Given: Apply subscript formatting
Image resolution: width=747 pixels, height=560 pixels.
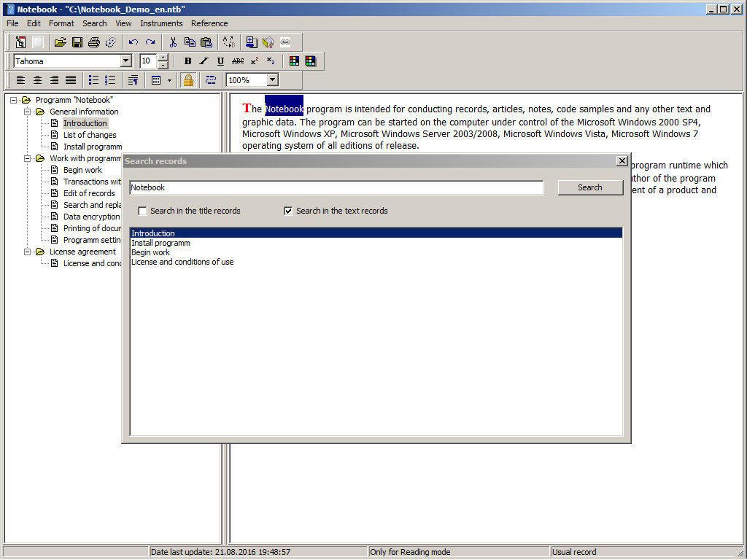Looking at the screenshot, I should (x=271, y=61).
